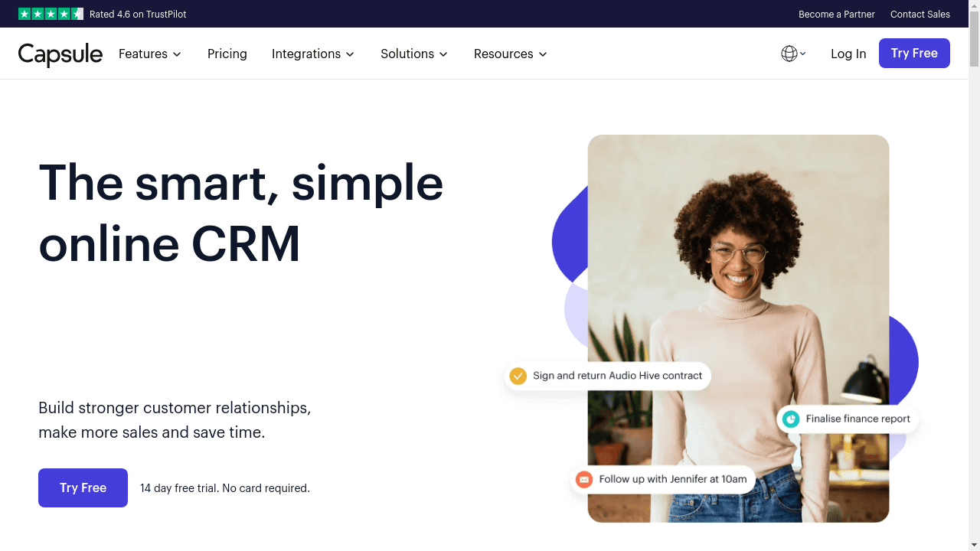Image resolution: width=980 pixels, height=551 pixels.
Task: Click the teal finance report icon
Action: 791,419
